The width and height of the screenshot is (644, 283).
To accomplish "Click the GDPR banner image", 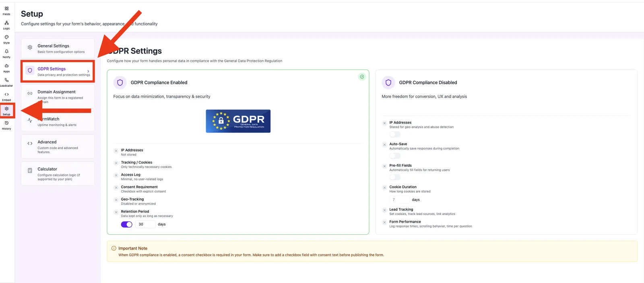I will pos(238,121).
